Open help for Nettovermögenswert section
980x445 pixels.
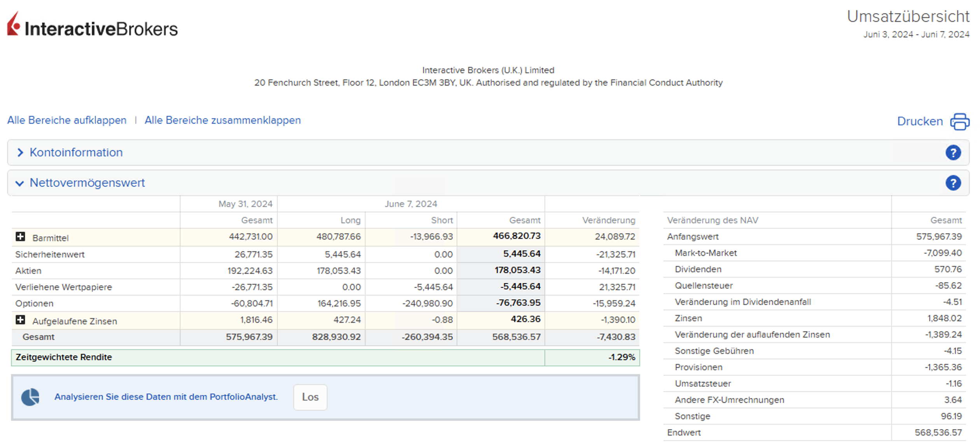tap(953, 183)
